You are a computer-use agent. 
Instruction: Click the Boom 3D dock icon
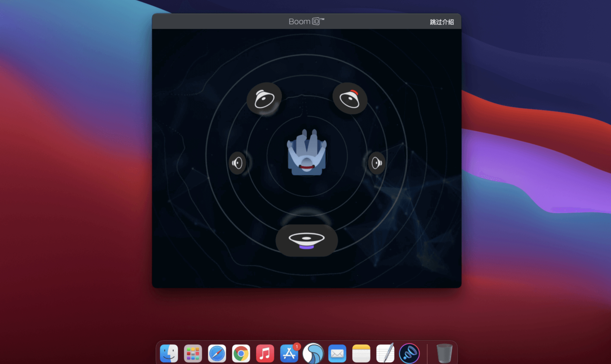(409, 353)
